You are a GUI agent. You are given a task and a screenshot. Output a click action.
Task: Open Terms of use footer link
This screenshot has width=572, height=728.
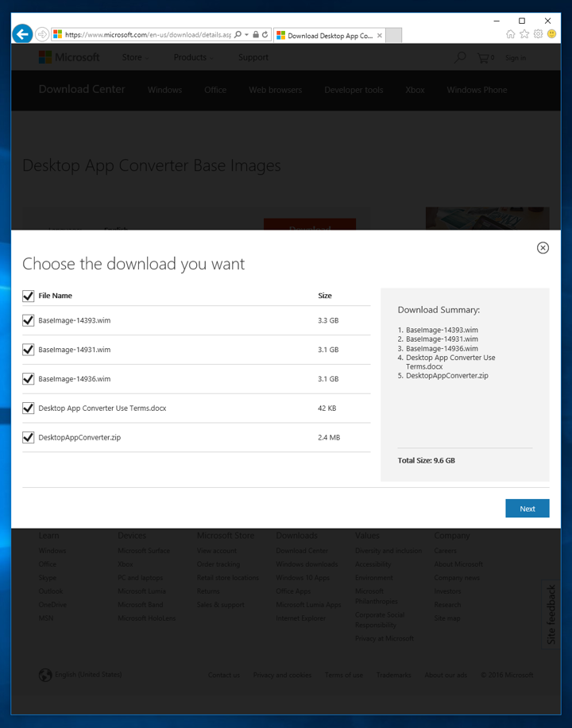click(x=343, y=675)
